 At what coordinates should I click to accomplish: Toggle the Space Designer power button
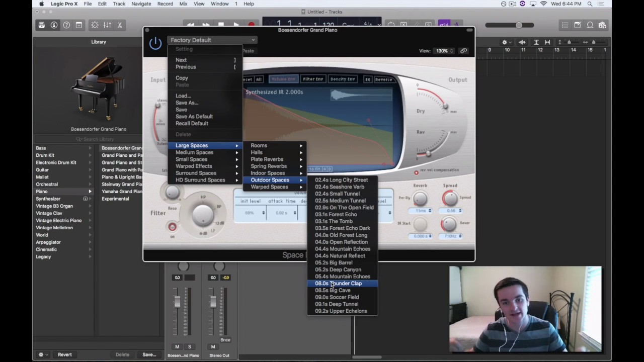155,43
